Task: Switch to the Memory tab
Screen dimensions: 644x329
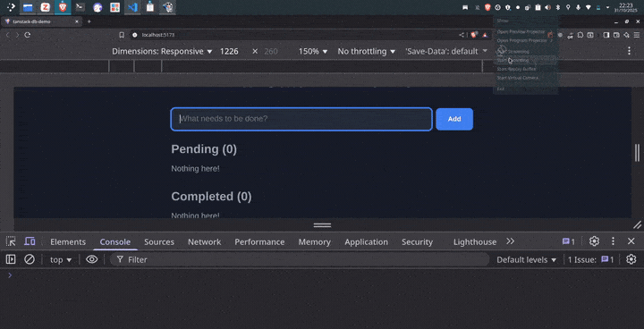Action: click(315, 242)
